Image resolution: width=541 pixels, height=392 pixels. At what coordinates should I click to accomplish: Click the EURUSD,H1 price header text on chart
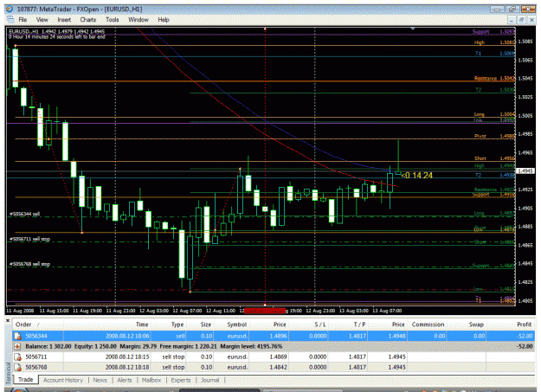tap(57, 31)
